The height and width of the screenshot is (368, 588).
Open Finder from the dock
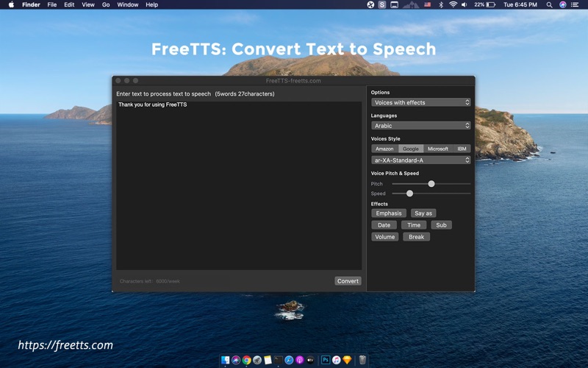click(x=226, y=360)
